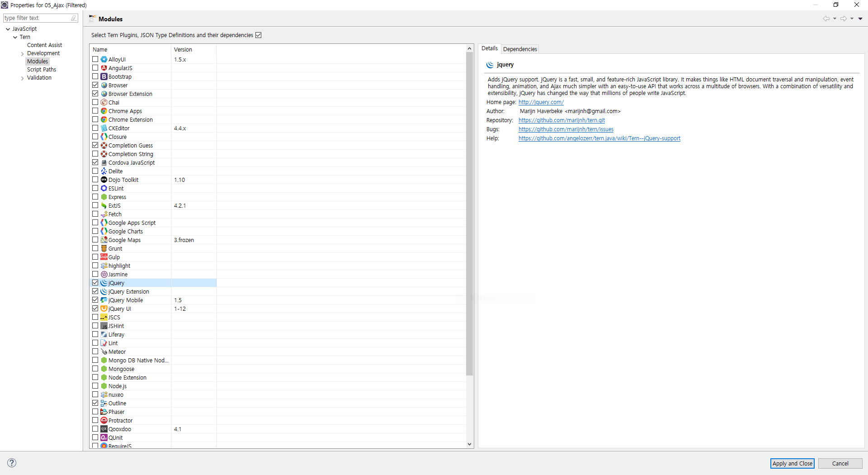Switch to the Details tab
The height and width of the screenshot is (475, 868).
[x=490, y=48]
